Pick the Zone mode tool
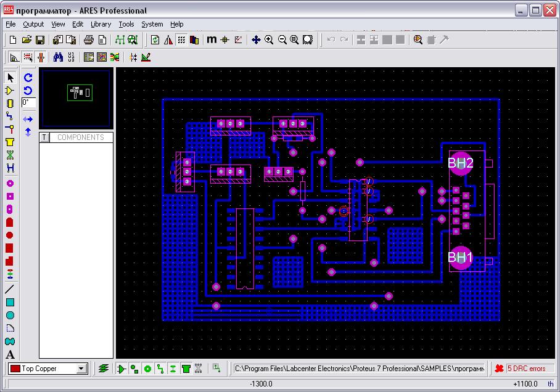560x392 pixels. (10, 142)
